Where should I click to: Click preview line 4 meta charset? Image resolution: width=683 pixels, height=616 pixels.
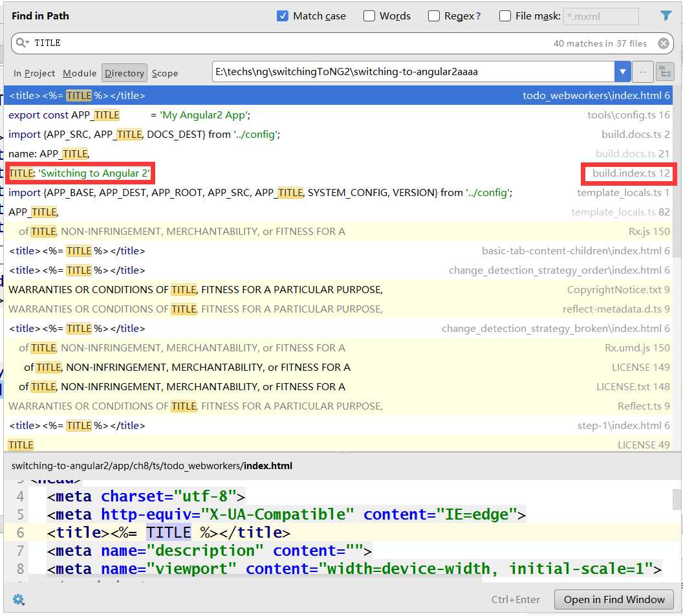click(x=146, y=496)
